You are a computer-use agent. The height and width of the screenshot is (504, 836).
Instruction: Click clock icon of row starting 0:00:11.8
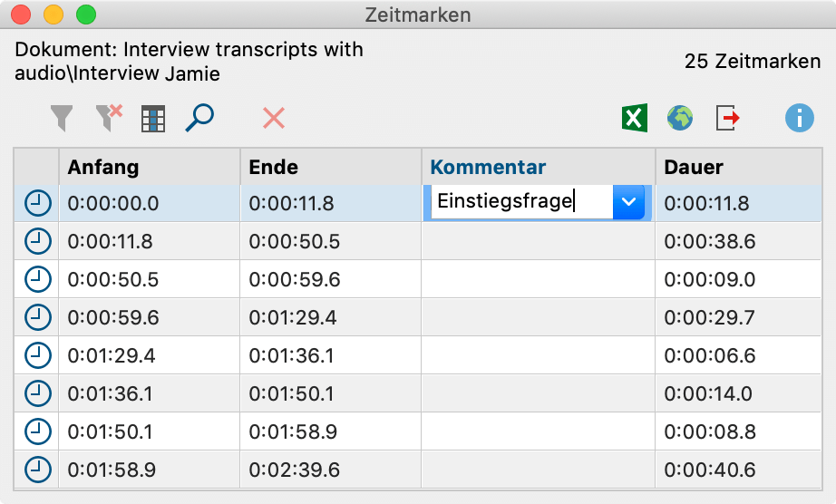click(x=38, y=241)
